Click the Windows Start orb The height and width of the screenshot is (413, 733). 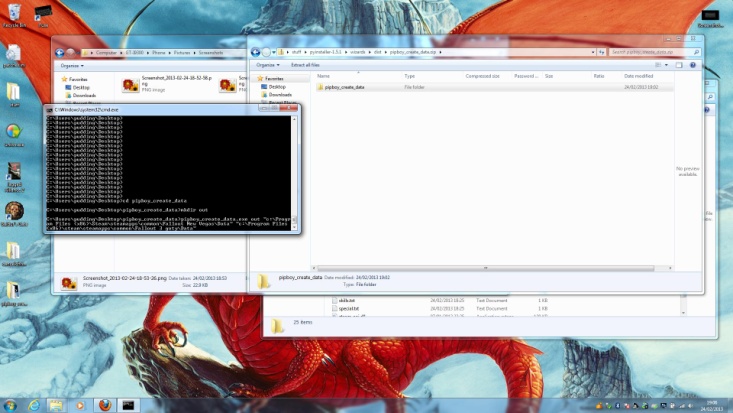[10, 405]
